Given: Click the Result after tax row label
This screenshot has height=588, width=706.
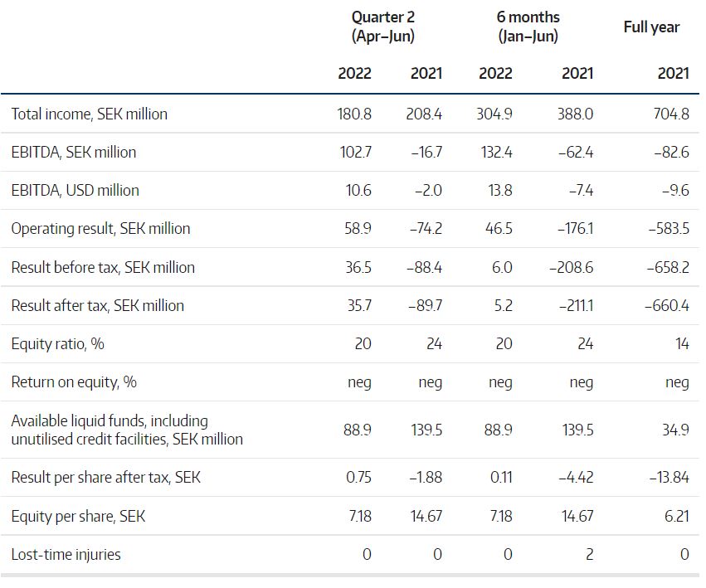Looking at the screenshot, I should pos(97,305).
